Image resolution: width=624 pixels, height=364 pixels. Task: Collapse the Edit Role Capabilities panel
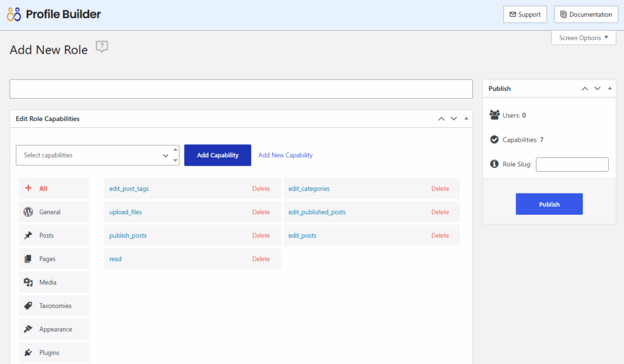[466, 119]
